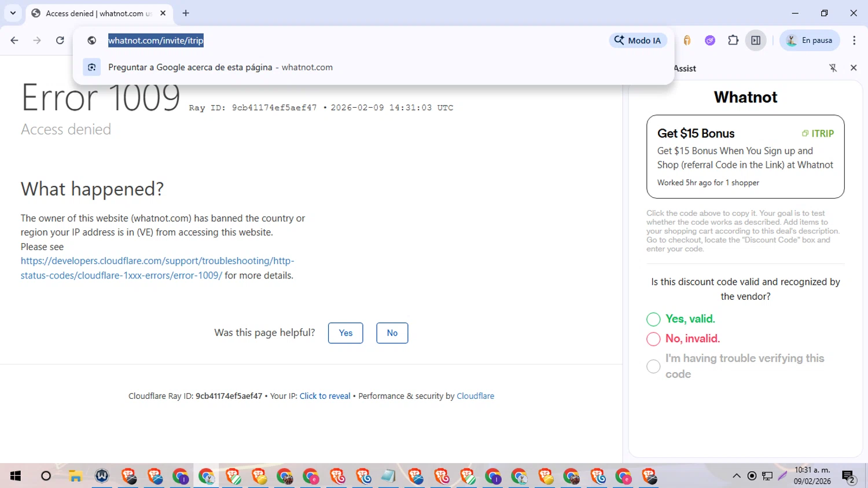The width and height of the screenshot is (868, 488).
Task: Open a new browser tab
Action: click(x=186, y=13)
